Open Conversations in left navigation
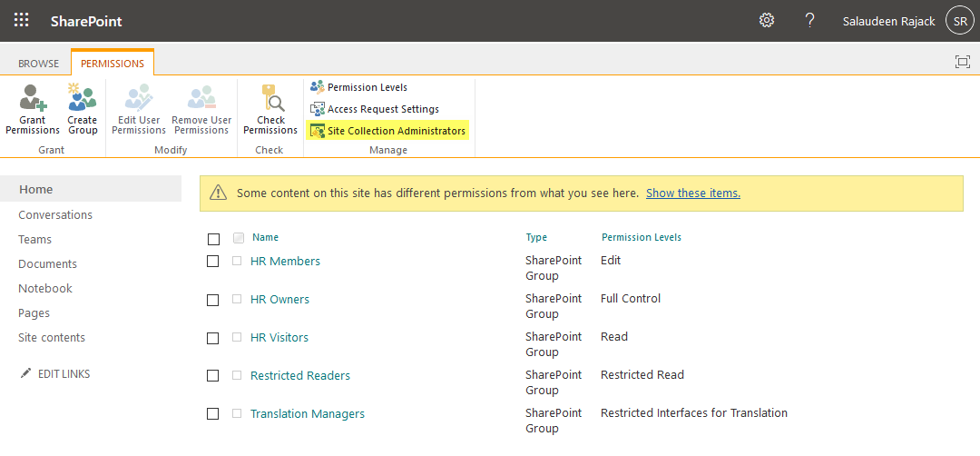Screen dimensions: 980x456 click(55, 214)
